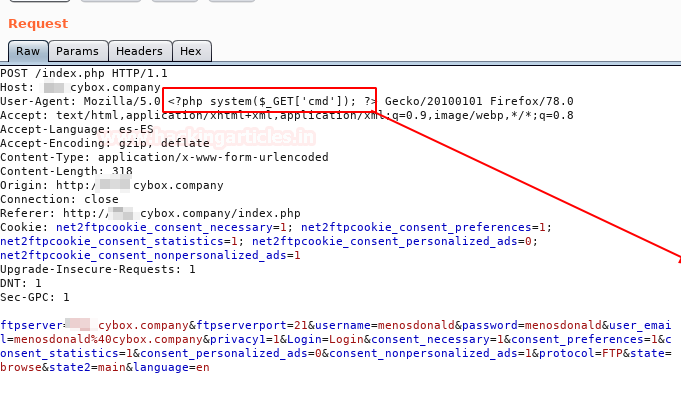Click the language=en parameter
The width and height of the screenshot is (681, 393).
tap(172, 367)
